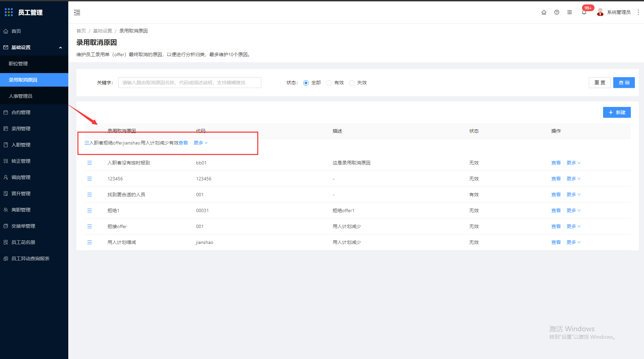Click the 查询 search button
Viewport: 644px width, 359px height.
click(624, 83)
